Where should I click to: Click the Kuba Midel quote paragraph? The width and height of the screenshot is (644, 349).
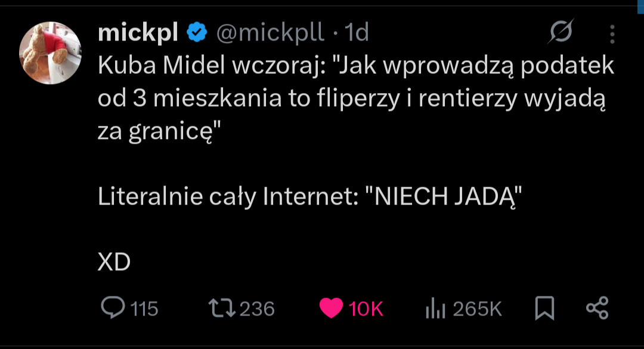coord(355,98)
